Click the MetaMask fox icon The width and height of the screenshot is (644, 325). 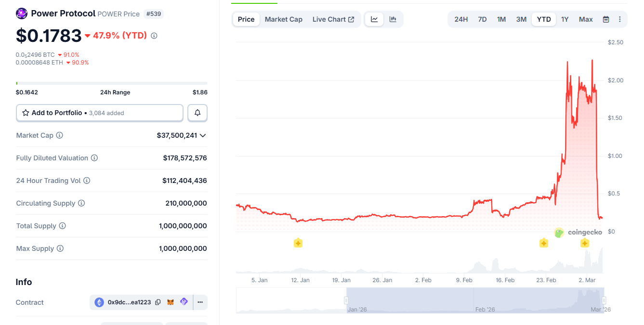171,302
